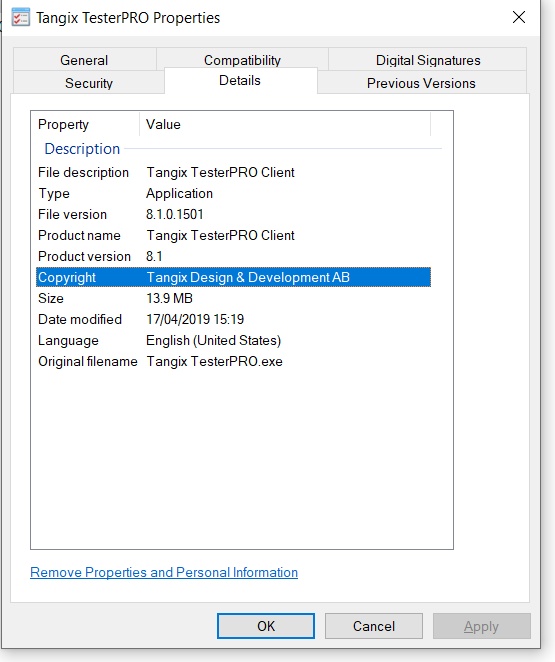Confirm the dialog with OK

click(x=266, y=626)
